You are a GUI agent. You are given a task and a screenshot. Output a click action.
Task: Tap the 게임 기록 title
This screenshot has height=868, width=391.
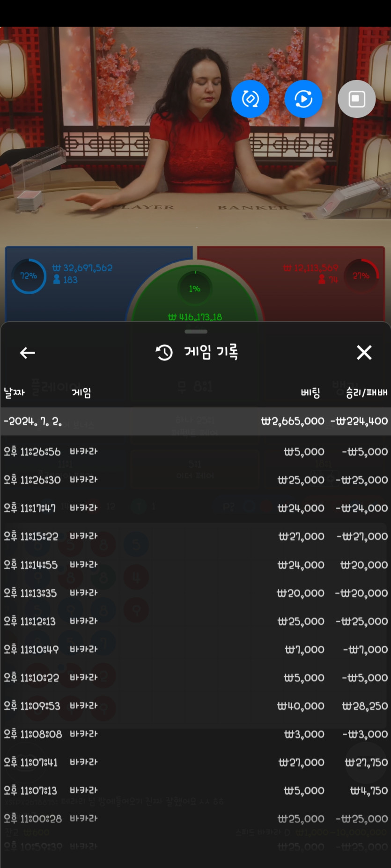tap(211, 352)
